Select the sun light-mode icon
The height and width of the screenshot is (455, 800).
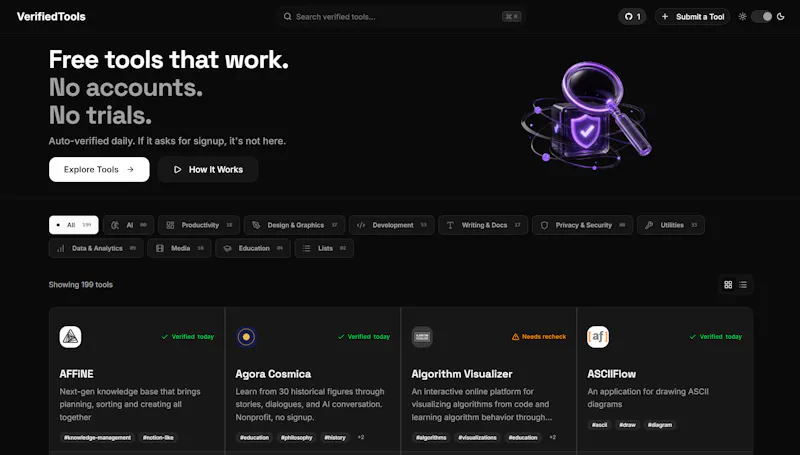tap(742, 16)
